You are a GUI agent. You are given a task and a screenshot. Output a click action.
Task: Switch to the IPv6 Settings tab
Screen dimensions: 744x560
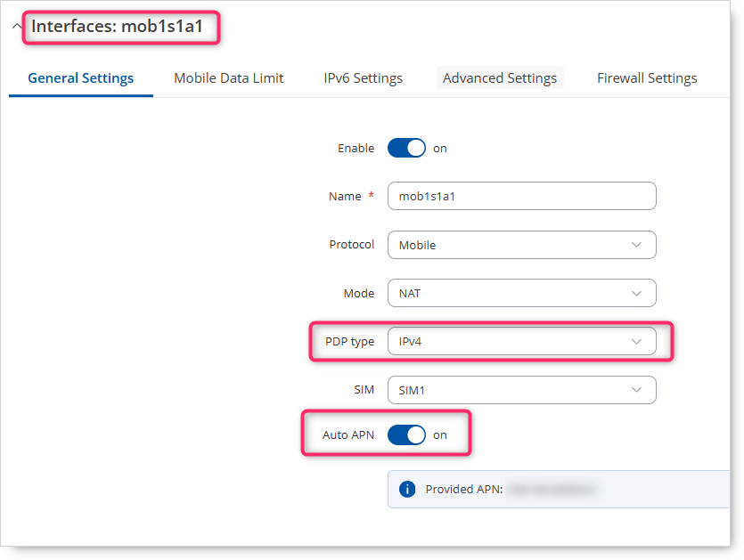(x=363, y=77)
